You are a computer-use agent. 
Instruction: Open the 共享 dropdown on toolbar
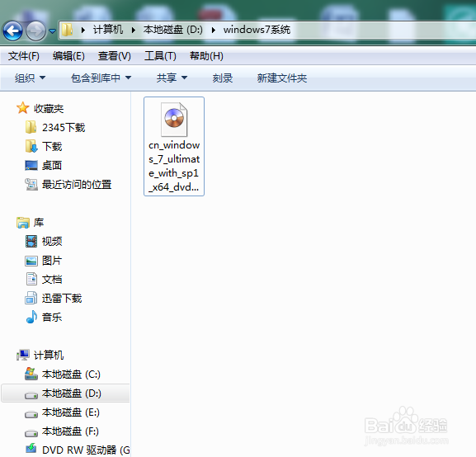click(172, 78)
